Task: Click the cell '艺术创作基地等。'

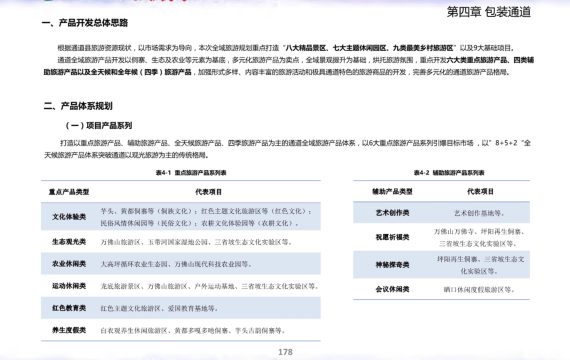Action: coord(479,213)
